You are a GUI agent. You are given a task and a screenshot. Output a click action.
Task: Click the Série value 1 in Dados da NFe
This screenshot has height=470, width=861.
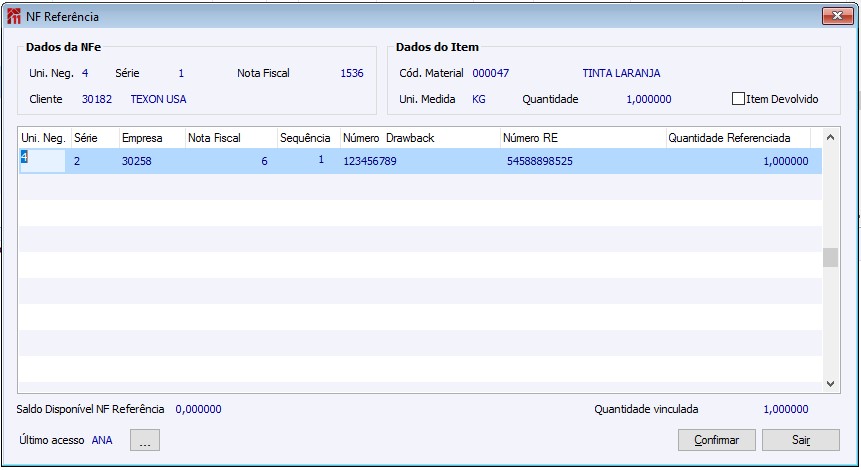[181, 73]
